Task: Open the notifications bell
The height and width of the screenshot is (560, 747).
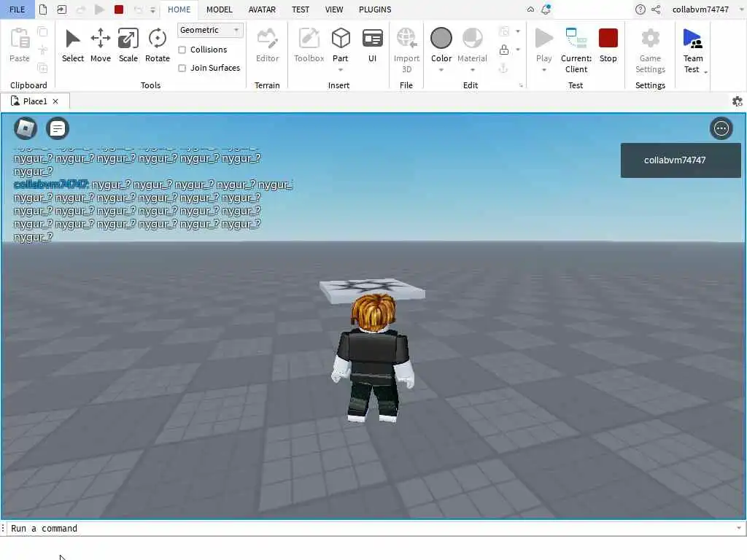Action: point(546,9)
